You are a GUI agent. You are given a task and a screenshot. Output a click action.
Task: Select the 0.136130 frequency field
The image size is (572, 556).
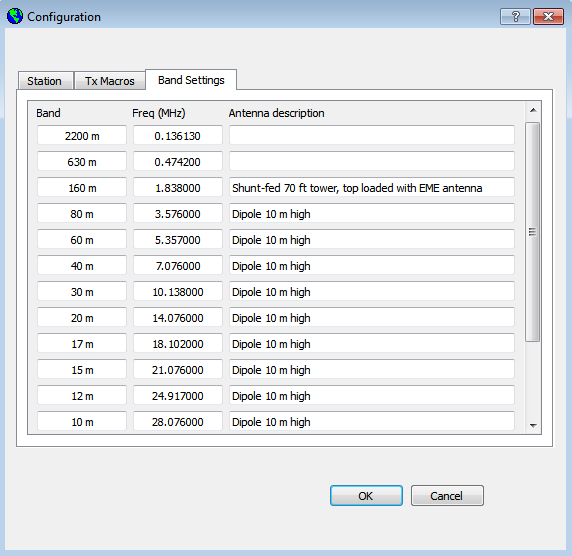point(178,135)
